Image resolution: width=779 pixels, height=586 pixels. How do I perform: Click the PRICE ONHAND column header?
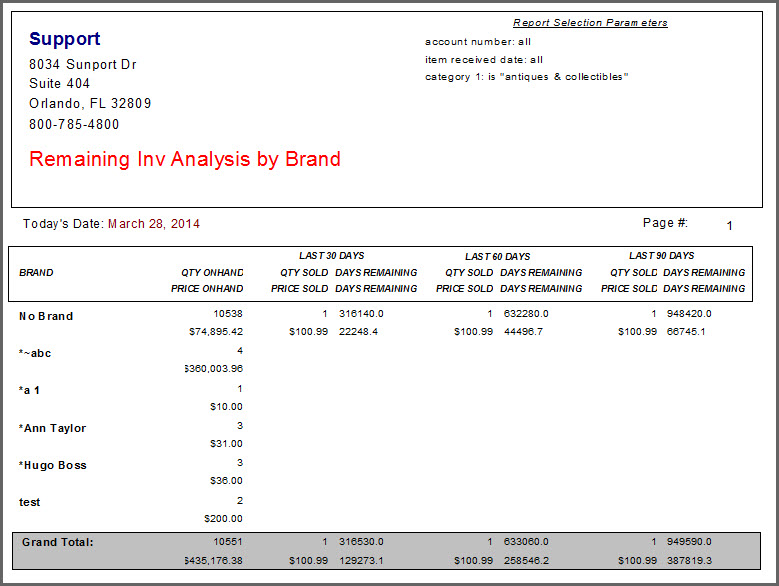(207, 289)
